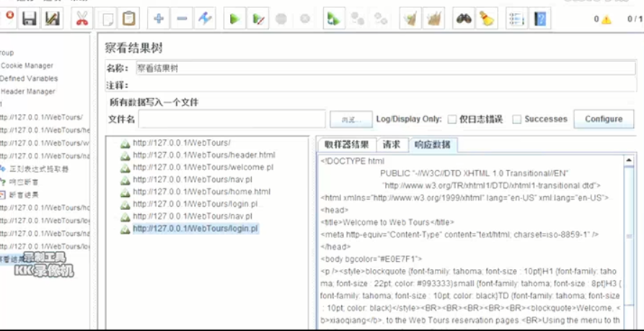The height and width of the screenshot is (331, 644).
Task: Switch to the 取样器结果 tab
Action: pyautogui.click(x=347, y=144)
